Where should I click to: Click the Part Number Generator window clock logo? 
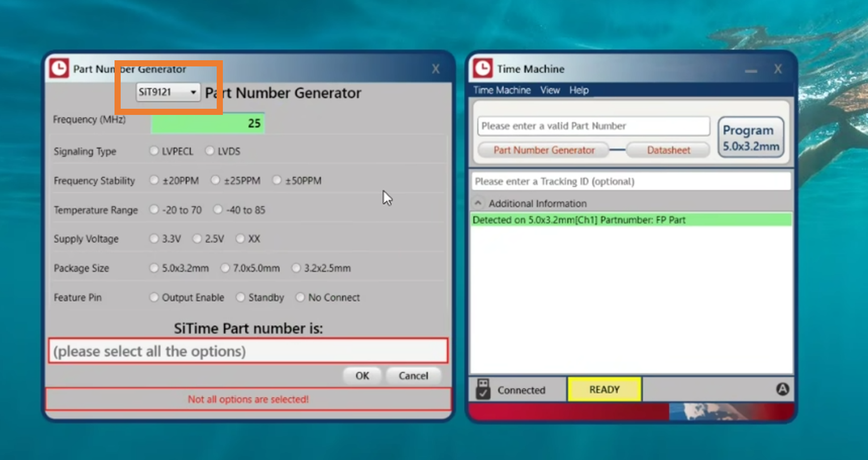coord(59,68)
